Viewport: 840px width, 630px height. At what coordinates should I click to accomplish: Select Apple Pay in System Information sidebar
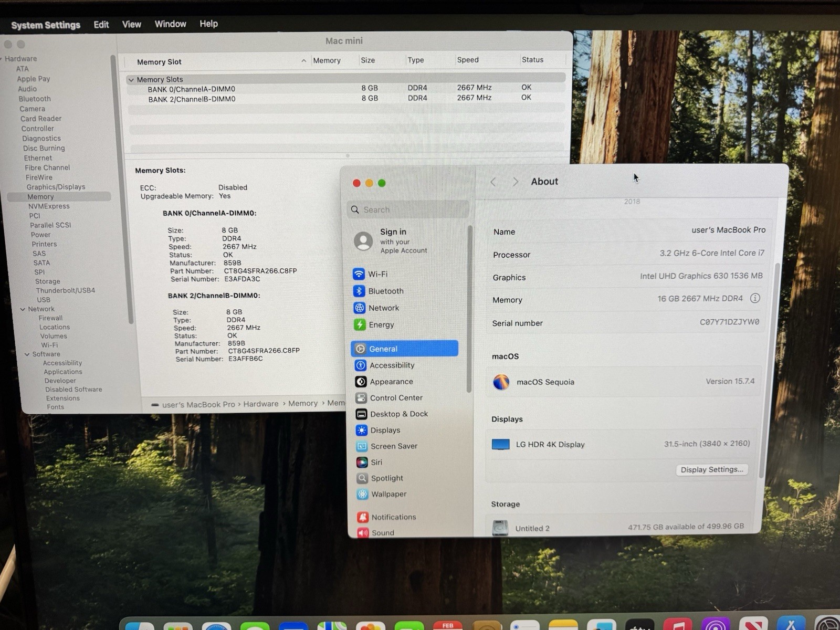(34, 79)
